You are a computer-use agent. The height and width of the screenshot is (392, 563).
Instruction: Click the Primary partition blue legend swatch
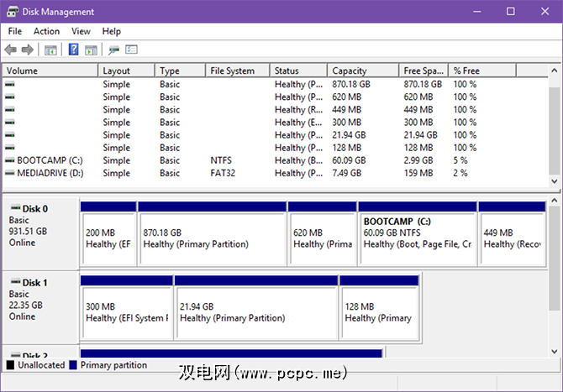pyautogui.click(x=73, y=366)
